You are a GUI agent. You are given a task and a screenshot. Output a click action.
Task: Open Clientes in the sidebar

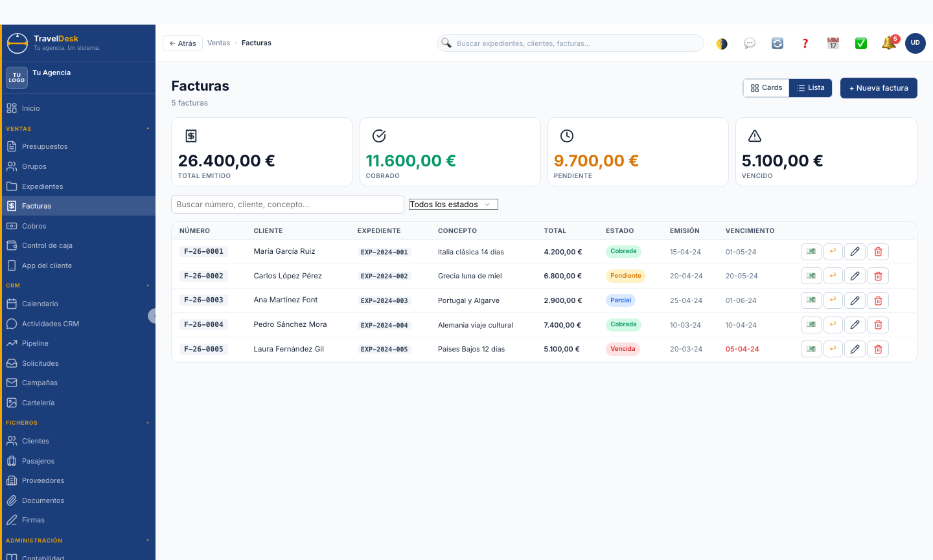pyautogui.click(x=78, y=441)
